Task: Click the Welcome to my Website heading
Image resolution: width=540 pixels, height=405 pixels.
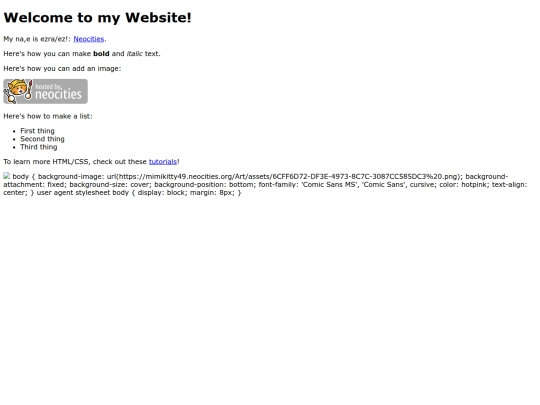Action: click(x=97, y=18)
